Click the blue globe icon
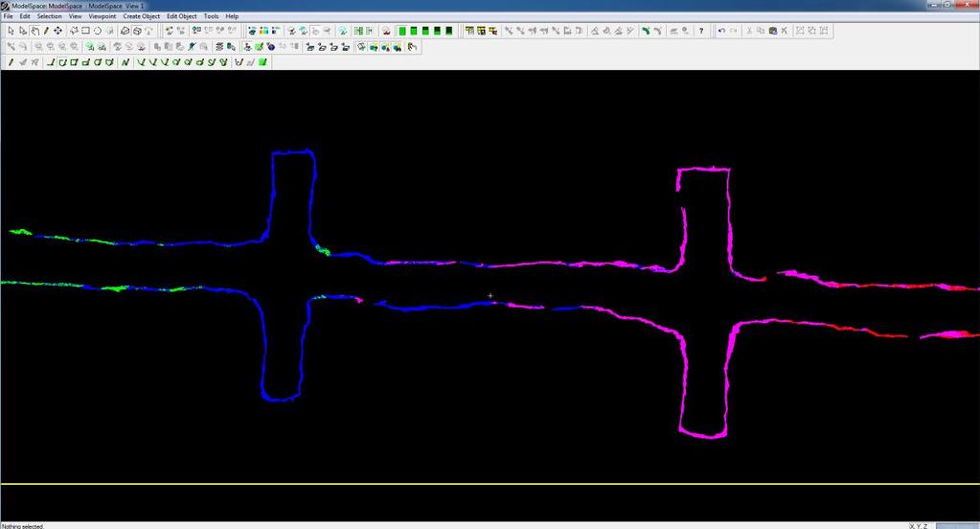Viewport: 980px width, 529px height. click(270, 47)
